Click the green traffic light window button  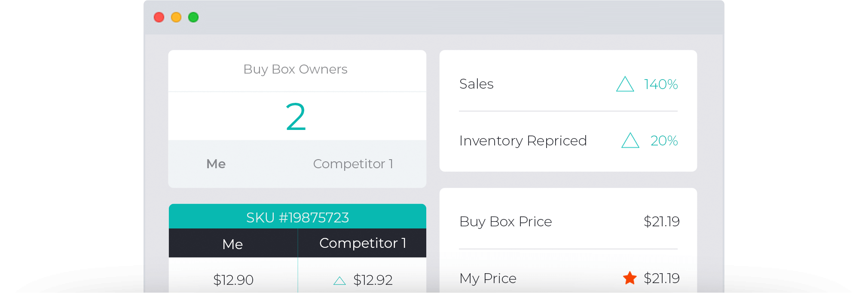194,17
